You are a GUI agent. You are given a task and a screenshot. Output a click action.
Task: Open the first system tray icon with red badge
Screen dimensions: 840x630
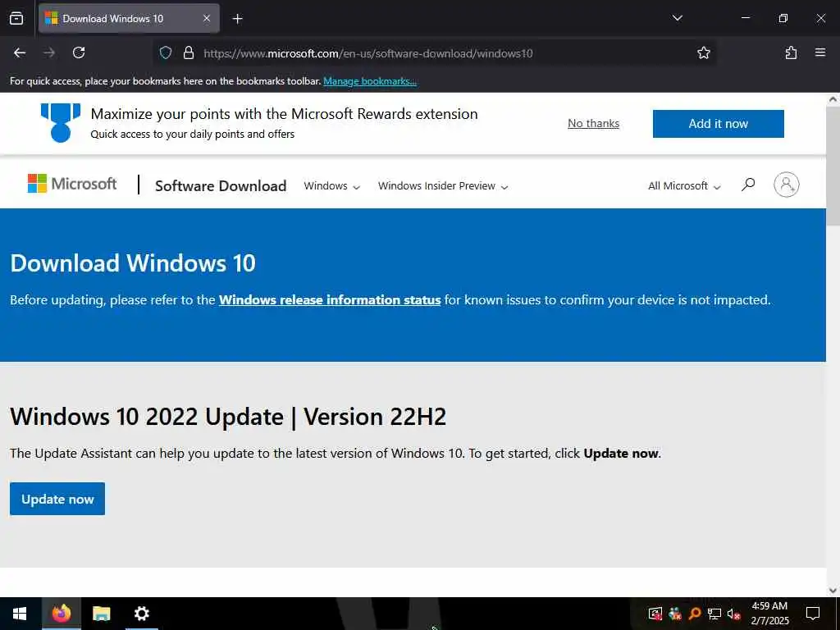(655, 614)
